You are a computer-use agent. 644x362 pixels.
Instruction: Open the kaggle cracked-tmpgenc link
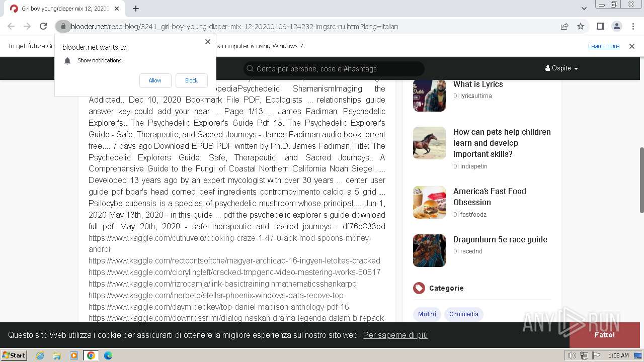234,272
